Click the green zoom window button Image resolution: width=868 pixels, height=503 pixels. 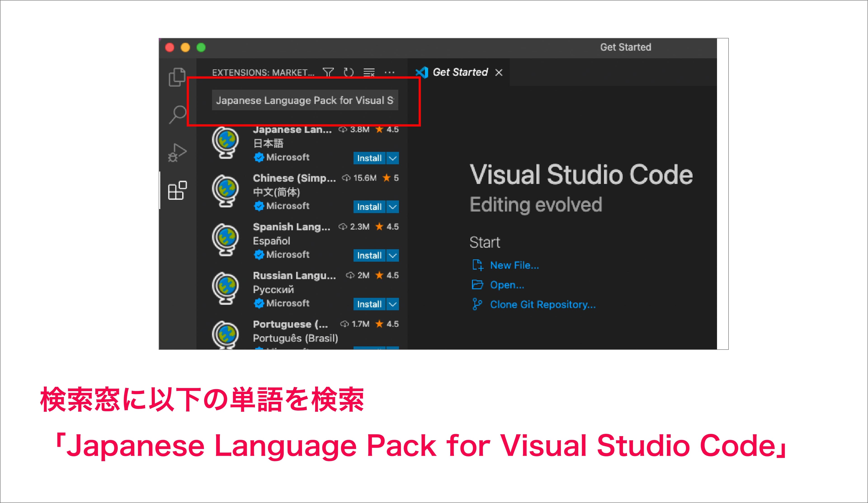201,47
